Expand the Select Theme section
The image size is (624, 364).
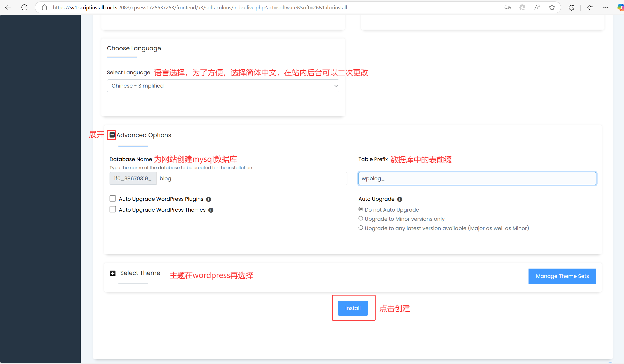[x=113, y=273]
